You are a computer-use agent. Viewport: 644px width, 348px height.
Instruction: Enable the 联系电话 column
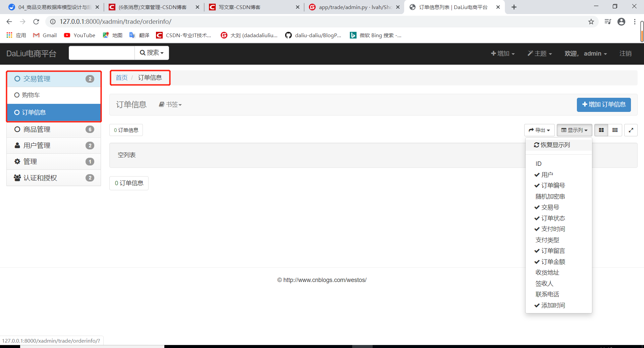pyautogui.click(x=558, y=294)
